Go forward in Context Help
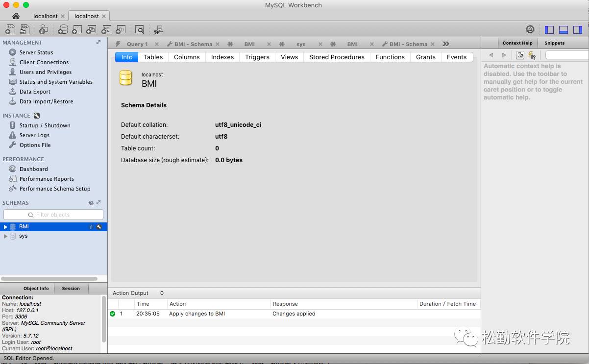The image size is (589, 364). tap(504, 55)
